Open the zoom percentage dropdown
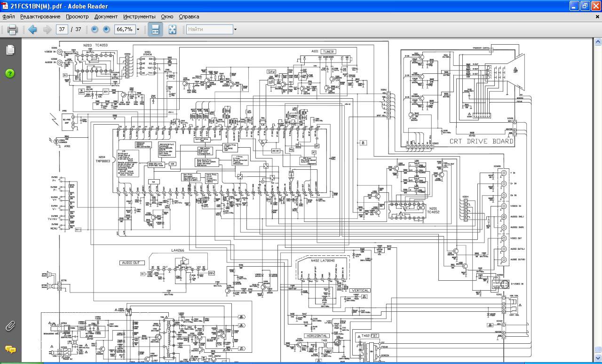This screenshot has width=602, height=364. (x=138, y=29)
